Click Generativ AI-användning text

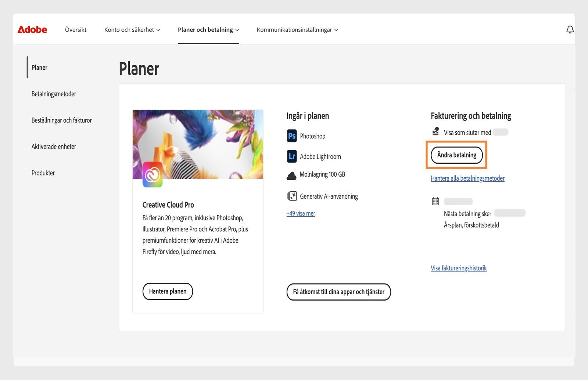click(x=329, y=196)
